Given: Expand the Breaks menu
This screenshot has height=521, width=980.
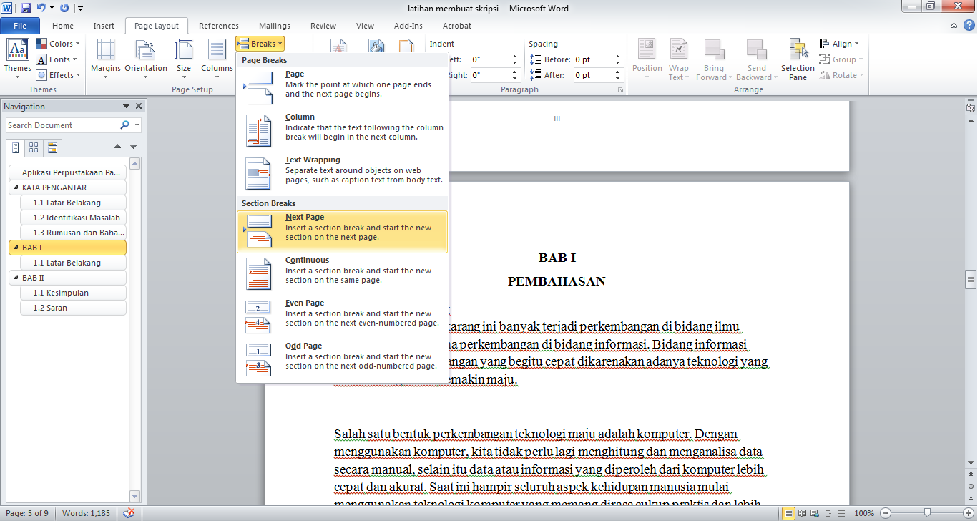Looking at the screenshot, I should (259, 43).
